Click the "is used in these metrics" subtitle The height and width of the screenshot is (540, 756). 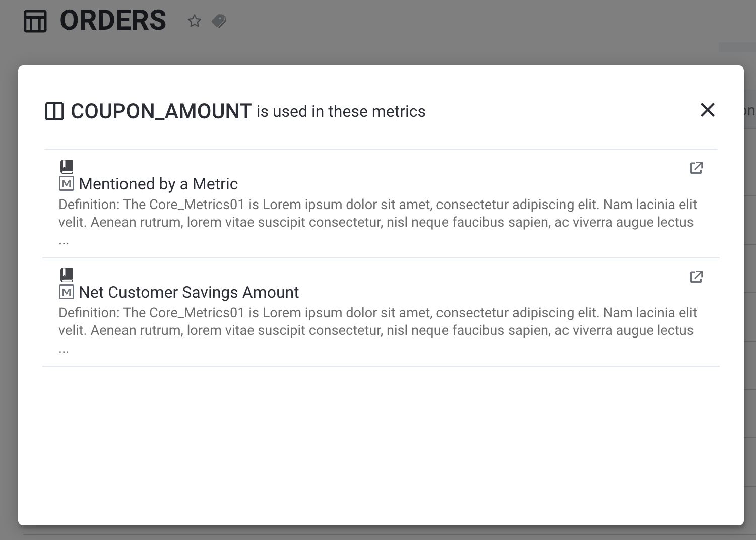pyautogui.click(x=341, y=111)
